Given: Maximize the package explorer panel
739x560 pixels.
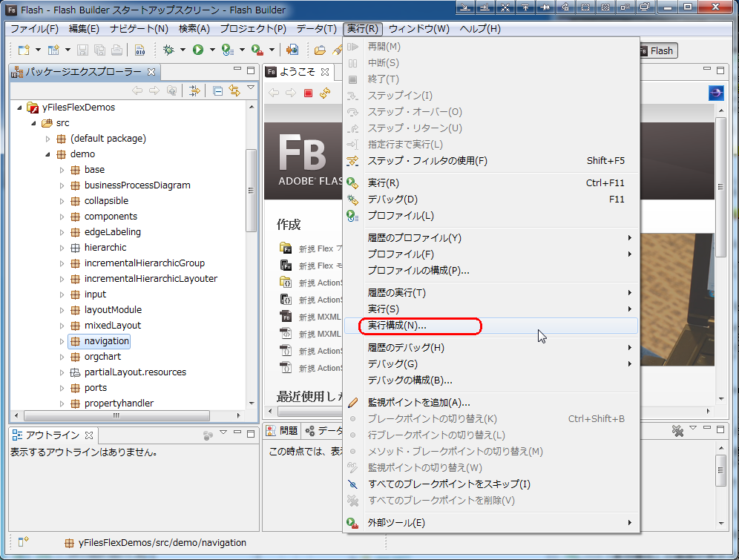Looking at the screenshot, I should tap(251, 70).
